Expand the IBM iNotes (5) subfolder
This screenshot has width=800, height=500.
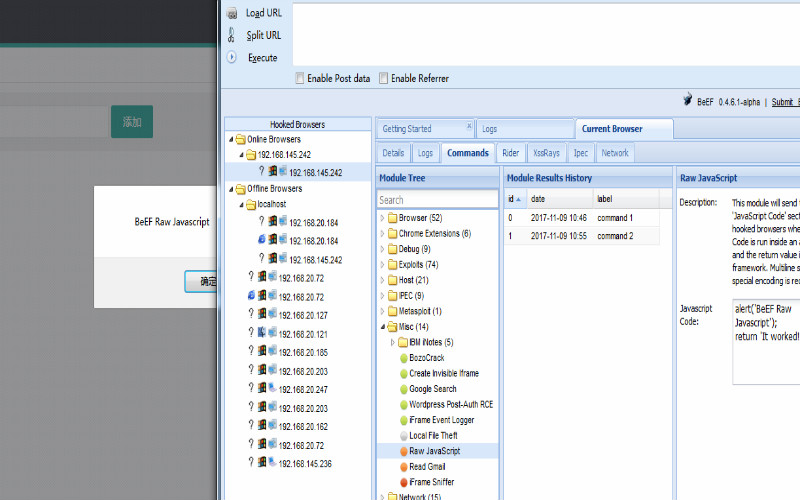click(392, 342)
